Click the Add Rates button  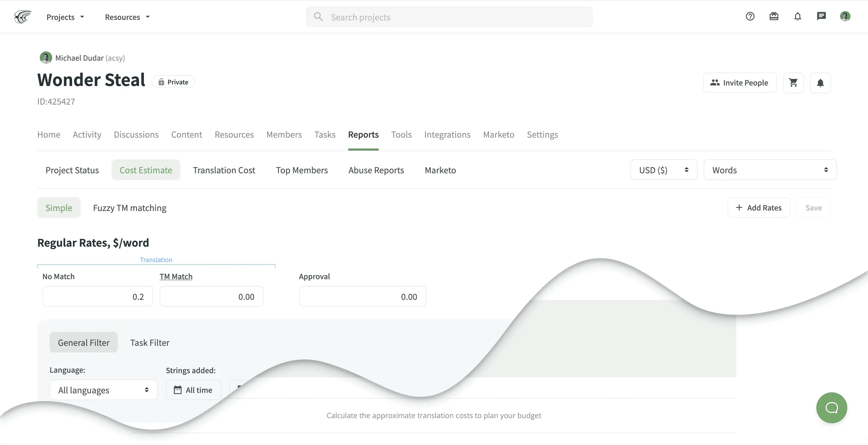pyautogui.click(x=759, y=207)
